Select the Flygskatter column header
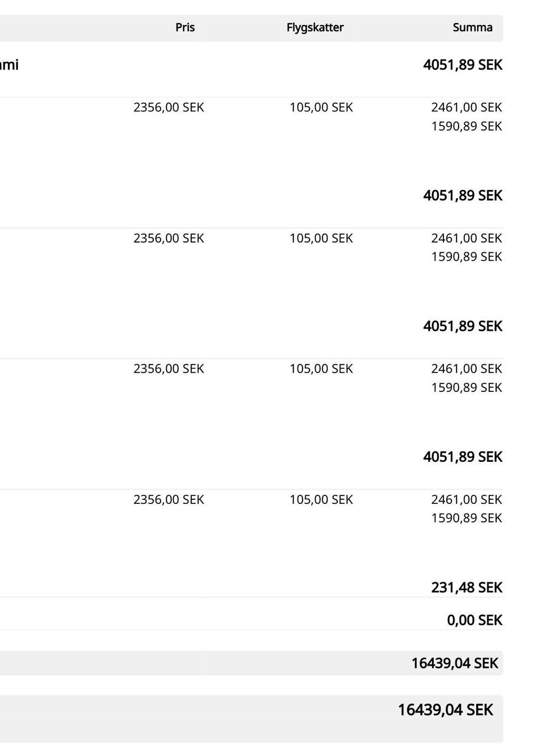Viewport: 543px width, 756px height. point(315,27)
